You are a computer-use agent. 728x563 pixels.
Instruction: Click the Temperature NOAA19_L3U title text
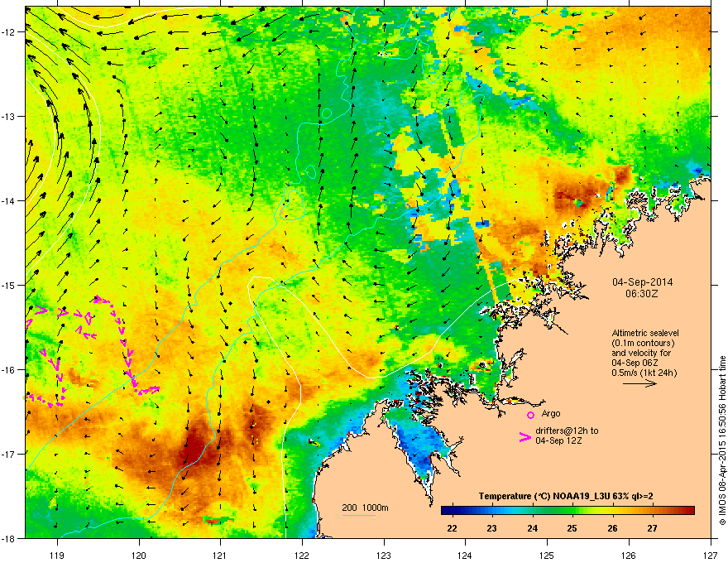click(566, 496)
